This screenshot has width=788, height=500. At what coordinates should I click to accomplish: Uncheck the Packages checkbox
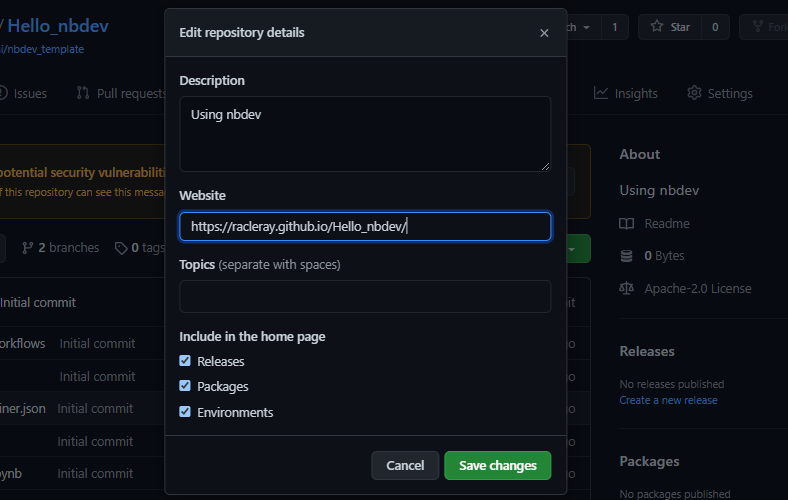pyautogui.click(x=185, y=386)
